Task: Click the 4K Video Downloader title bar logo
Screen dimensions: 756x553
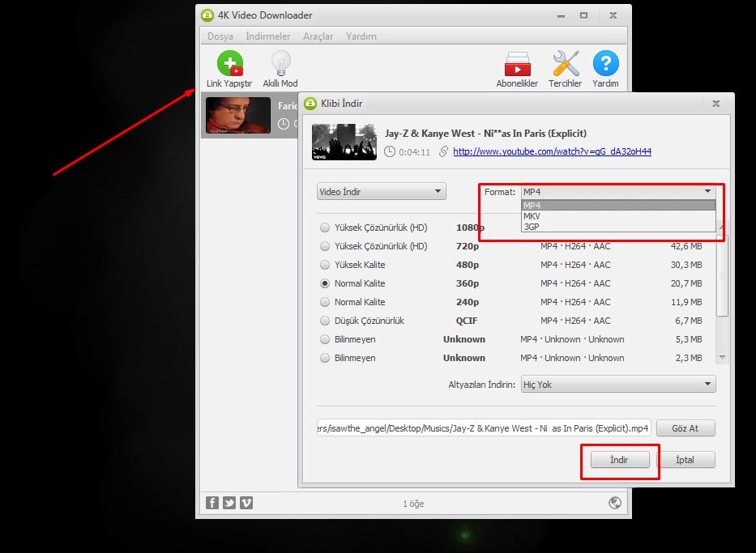Action: tap(207, 15)
